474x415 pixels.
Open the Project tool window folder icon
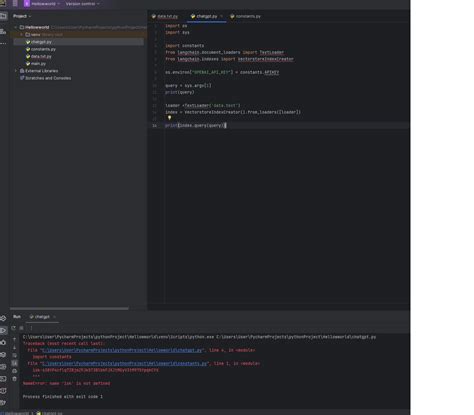pos(3,16)
